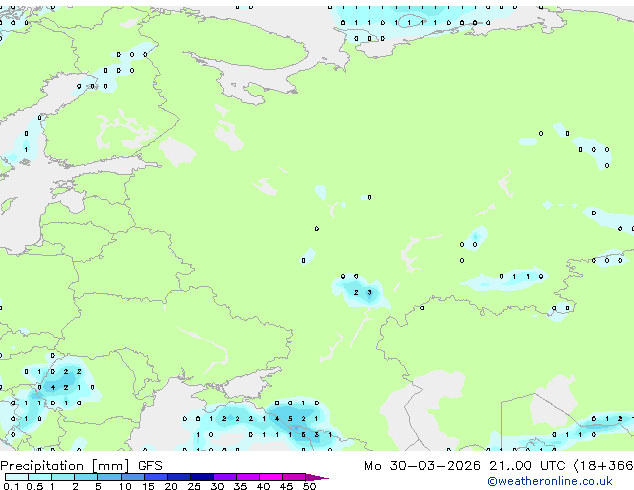The width and height of the screenshot is (634, 490).
Task: Click the legend label "0.1"
Action: pos(11,486)
